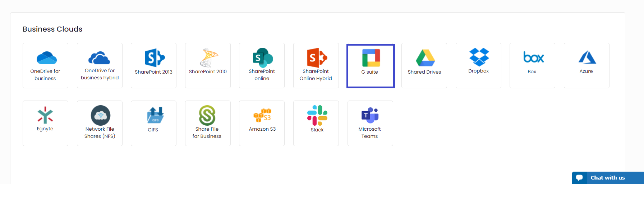This screenshot has height=200, width=644.
Task: Click the 'Egnyte' label text
Action: (x=45, y=129)
